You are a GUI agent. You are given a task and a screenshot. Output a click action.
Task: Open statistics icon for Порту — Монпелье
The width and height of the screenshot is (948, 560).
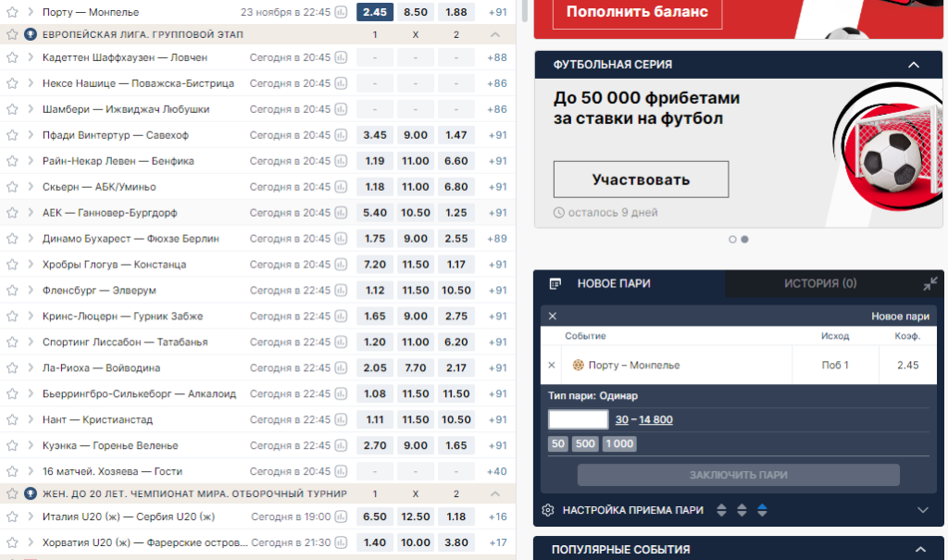tap(341, 12)
